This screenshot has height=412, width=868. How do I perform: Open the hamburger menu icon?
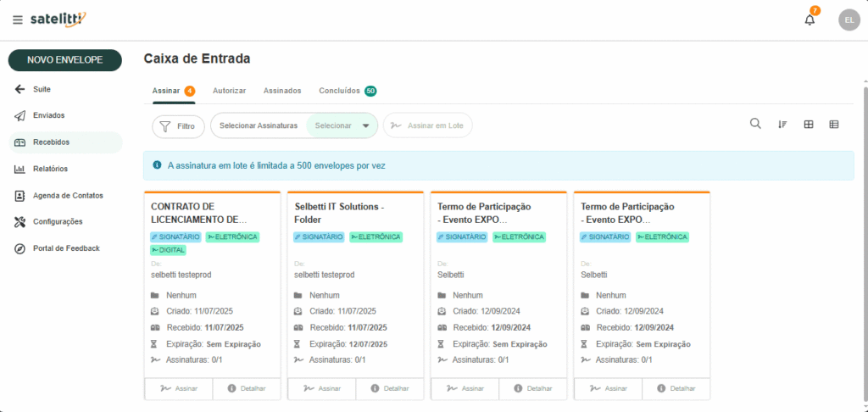coord(18,19)
